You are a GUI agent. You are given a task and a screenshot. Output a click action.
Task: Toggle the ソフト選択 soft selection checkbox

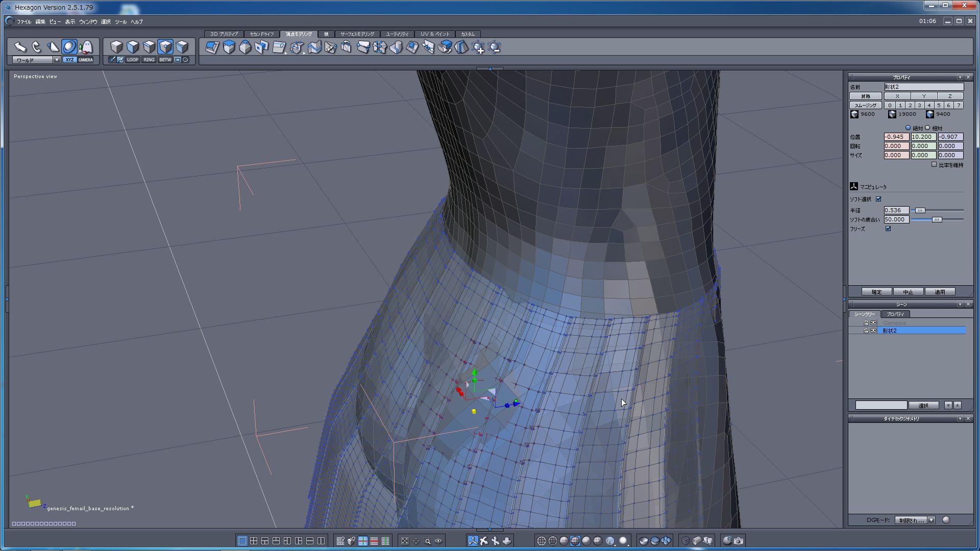pos(878,199)
